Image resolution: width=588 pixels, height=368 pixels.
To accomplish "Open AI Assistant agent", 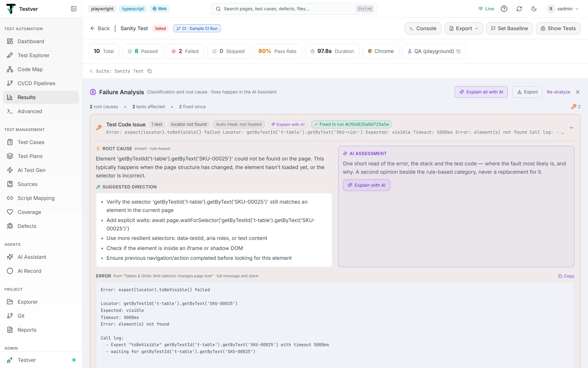I will (41, 257).
